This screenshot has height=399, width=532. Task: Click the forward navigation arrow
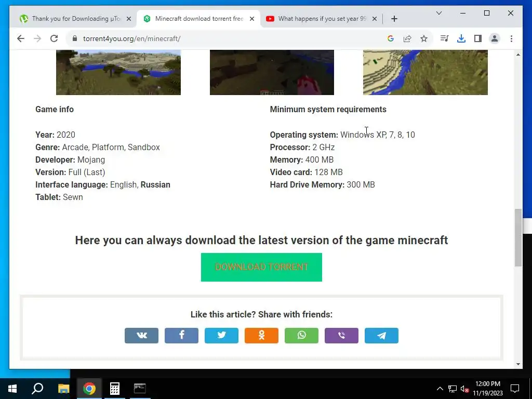[37, 38]
